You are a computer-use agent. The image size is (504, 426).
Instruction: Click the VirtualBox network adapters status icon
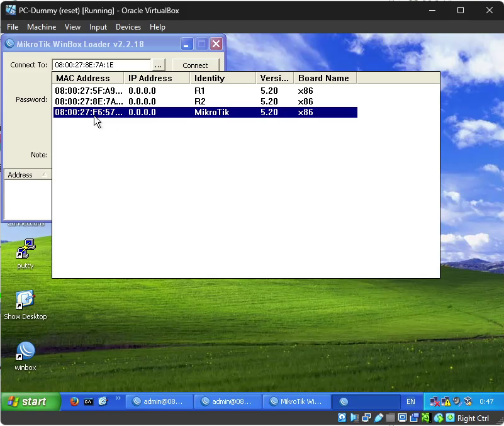pyautogui.click(x=366, y=418)
